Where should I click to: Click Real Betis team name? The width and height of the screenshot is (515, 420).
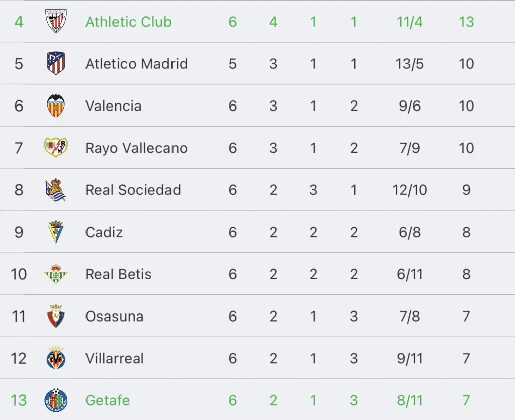tap(118, 274)
